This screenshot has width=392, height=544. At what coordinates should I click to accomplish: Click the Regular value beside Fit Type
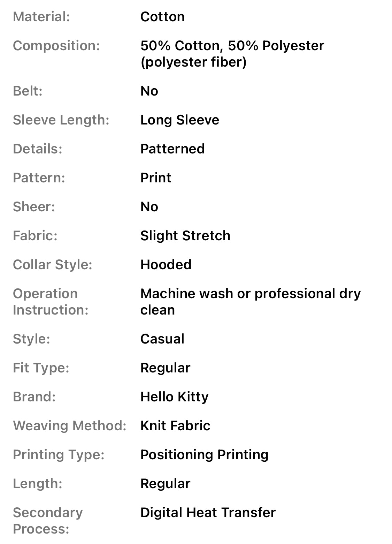pyautogui.click(x=166, y=368)
